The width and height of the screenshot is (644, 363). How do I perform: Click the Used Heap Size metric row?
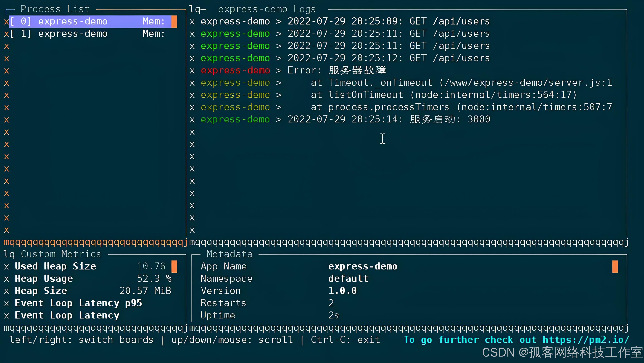click(x=88, y=266)
